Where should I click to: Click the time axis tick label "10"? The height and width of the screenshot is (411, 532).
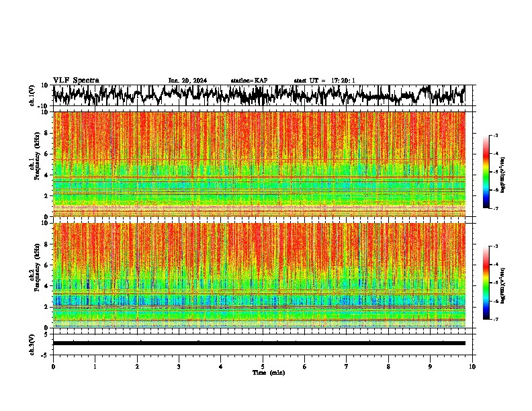click(x=472, y=367)
